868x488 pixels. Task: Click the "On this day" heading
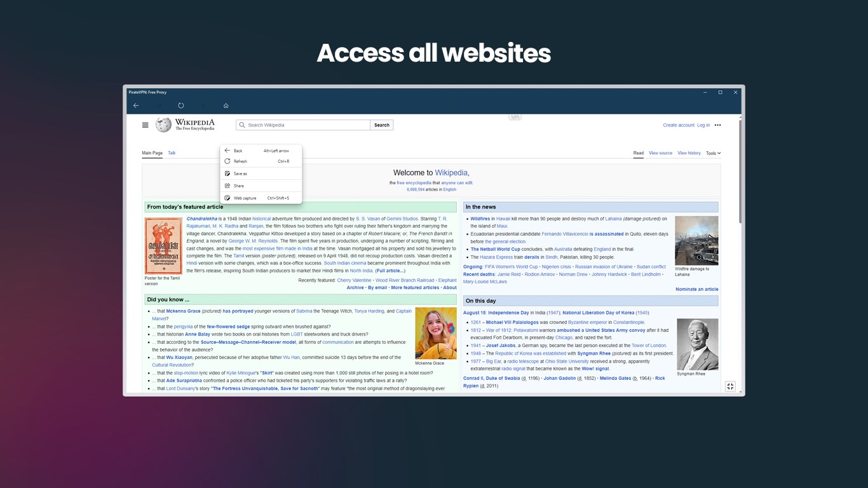480,301
